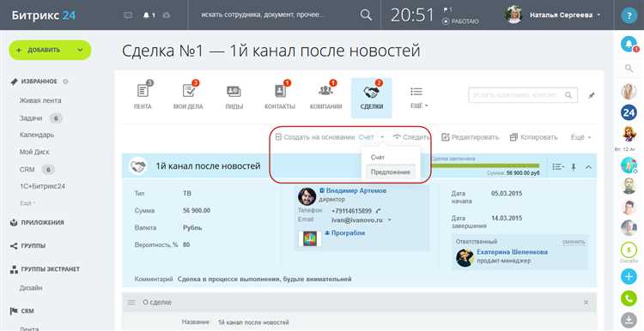Click Копировать deal button
Screen dimensions: 644x331
tap(533, 137)
